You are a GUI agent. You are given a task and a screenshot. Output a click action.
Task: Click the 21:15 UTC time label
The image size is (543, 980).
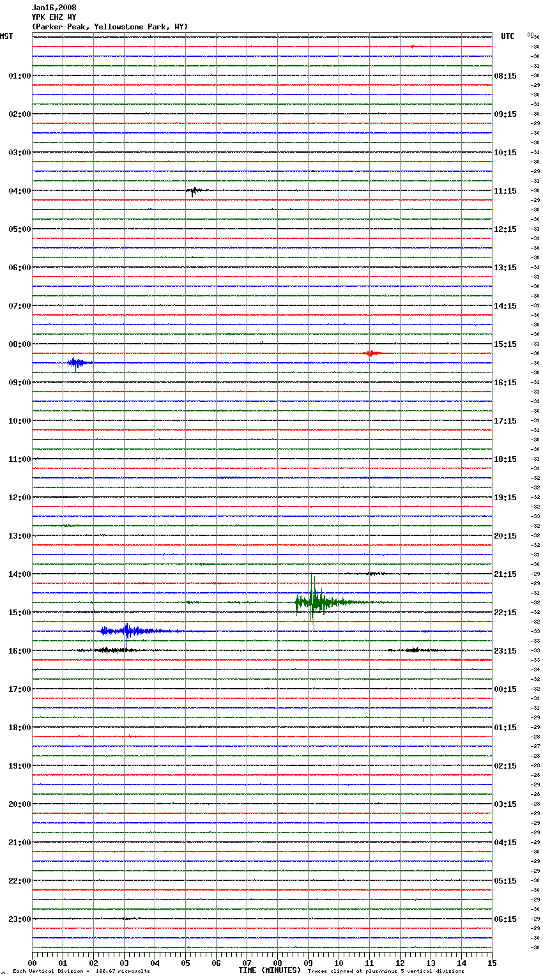tap(505, 574)
